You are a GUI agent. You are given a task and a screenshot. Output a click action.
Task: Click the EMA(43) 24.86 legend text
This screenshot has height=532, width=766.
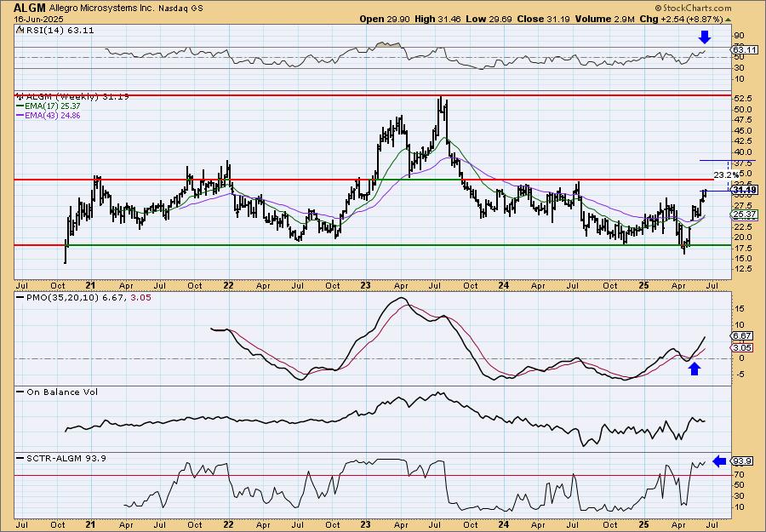[53, 116]
